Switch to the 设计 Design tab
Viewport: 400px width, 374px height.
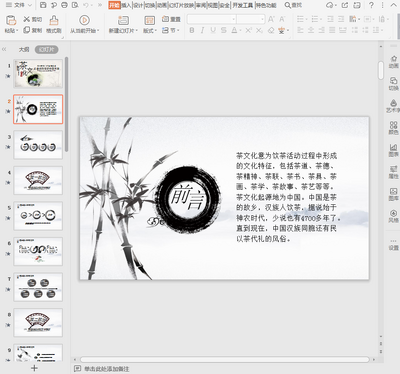138,5
